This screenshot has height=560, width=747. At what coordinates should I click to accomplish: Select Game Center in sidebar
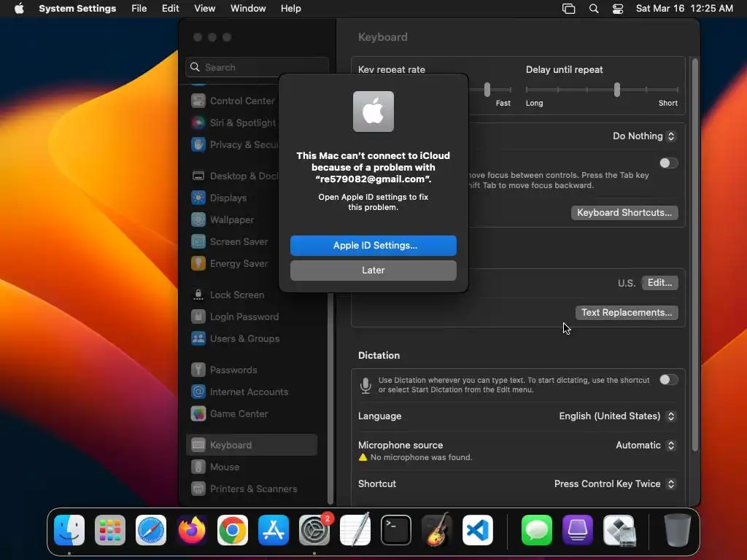pyautogui.click(x=252, y=414)
